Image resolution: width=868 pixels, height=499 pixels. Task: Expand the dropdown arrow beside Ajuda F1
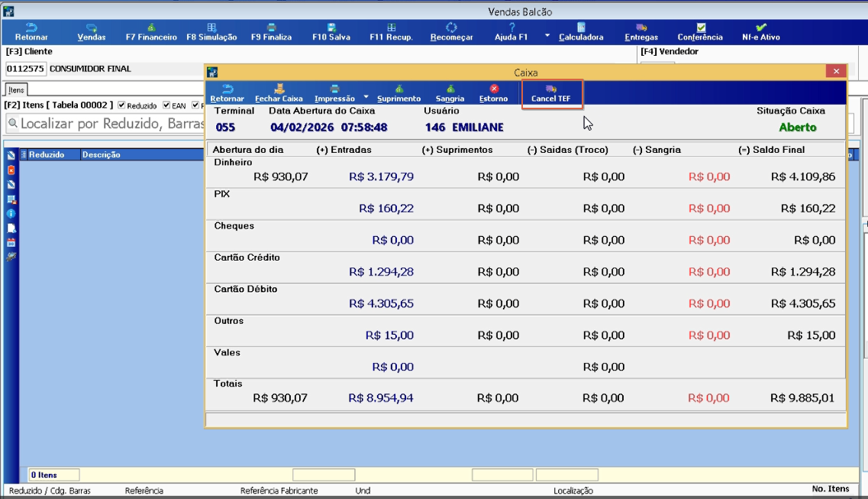tap(547, 35)
